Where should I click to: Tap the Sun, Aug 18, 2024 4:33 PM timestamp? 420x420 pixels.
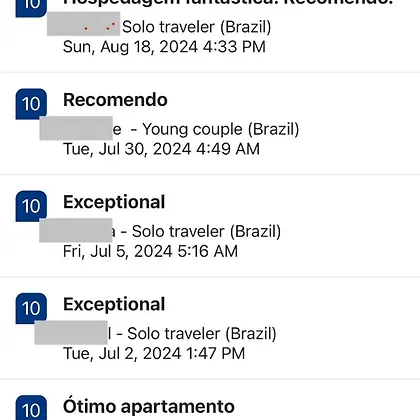point(164,47)
